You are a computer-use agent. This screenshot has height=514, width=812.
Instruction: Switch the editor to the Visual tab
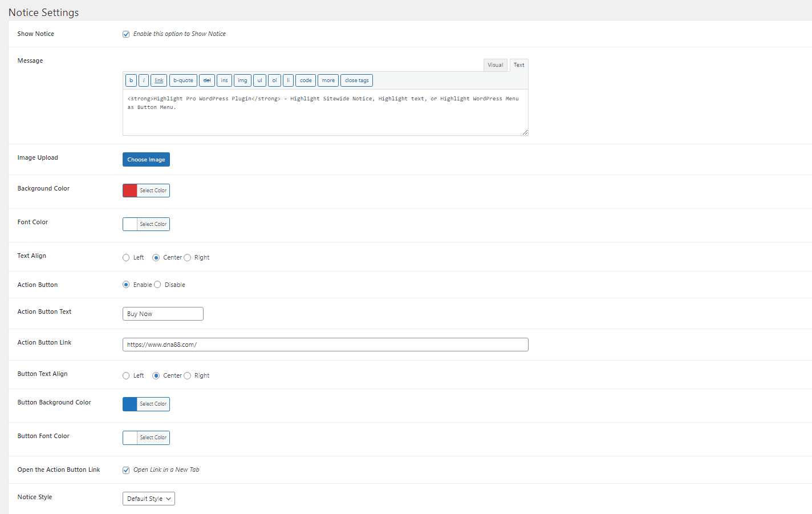click(496, 65)
